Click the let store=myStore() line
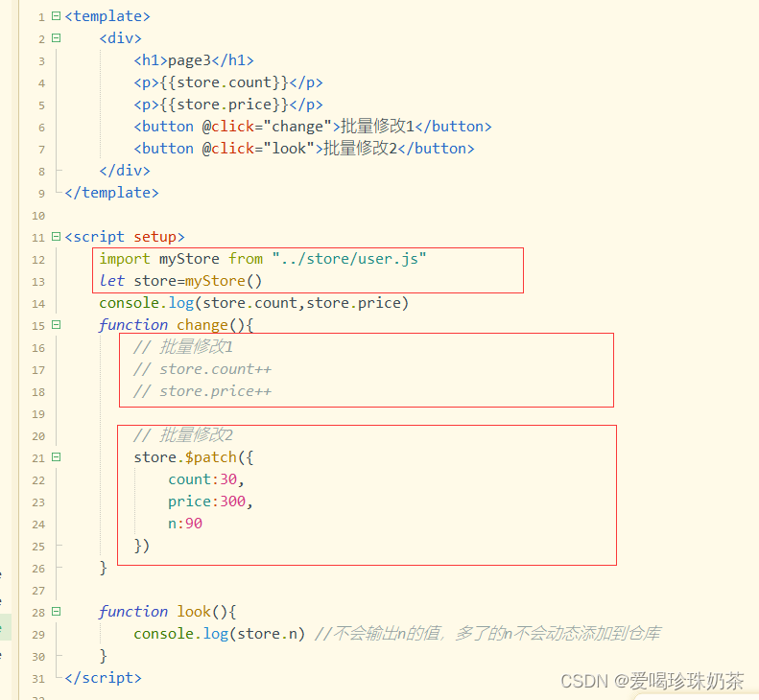This screenshot has height=700, width=759. point(180,281)
